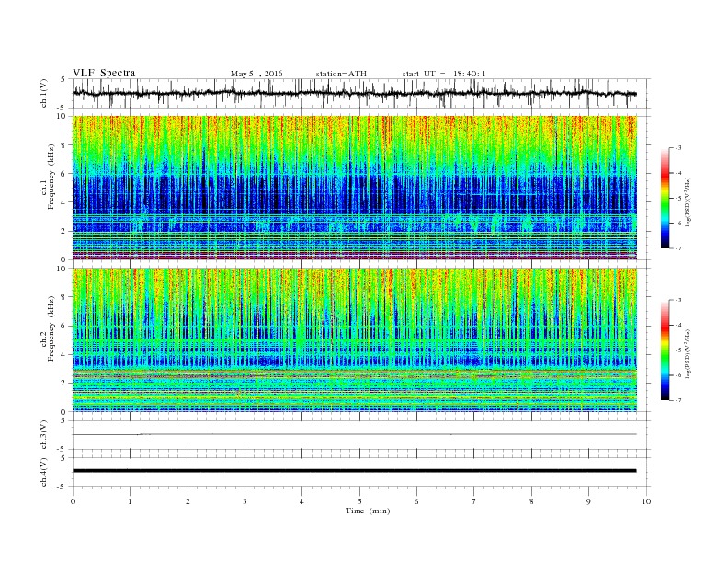Screen dimensions: 728x563
Task: Select the "May 5 , 2016" date text
Action: (x=256, y=74)
